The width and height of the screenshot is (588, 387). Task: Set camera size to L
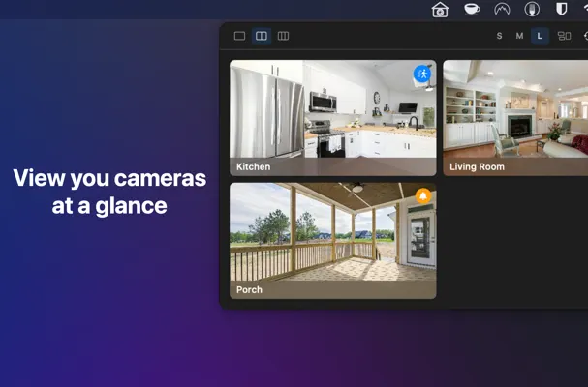click(x=540, y=36)
